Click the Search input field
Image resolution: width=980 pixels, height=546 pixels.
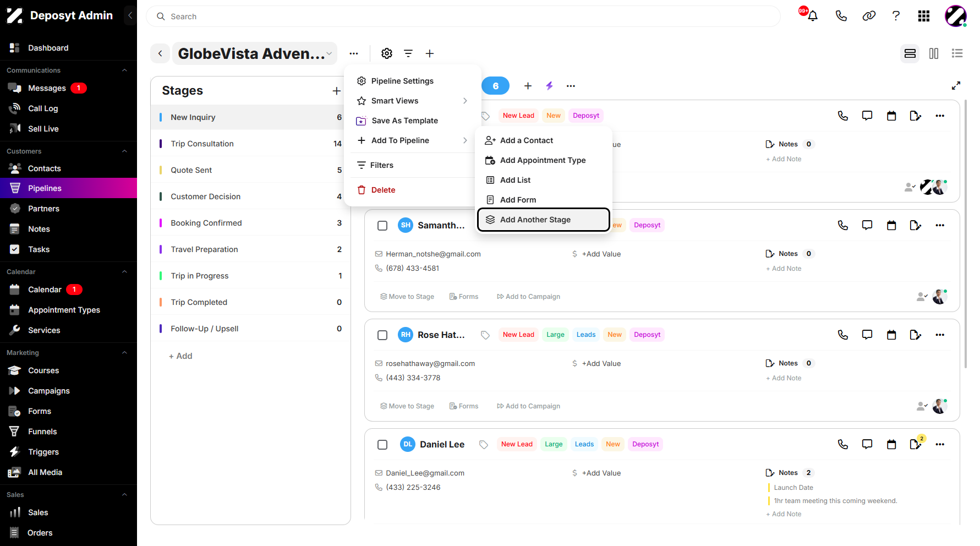coord(463,17)
